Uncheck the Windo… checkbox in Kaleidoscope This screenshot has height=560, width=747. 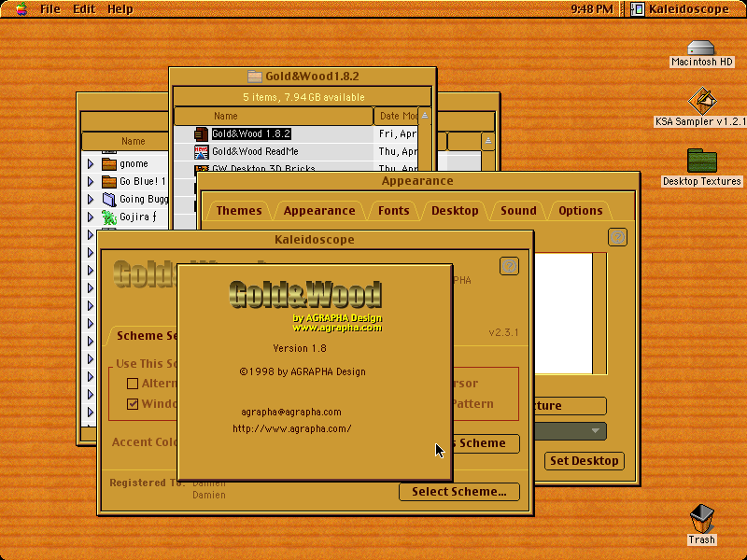[133, 404]
